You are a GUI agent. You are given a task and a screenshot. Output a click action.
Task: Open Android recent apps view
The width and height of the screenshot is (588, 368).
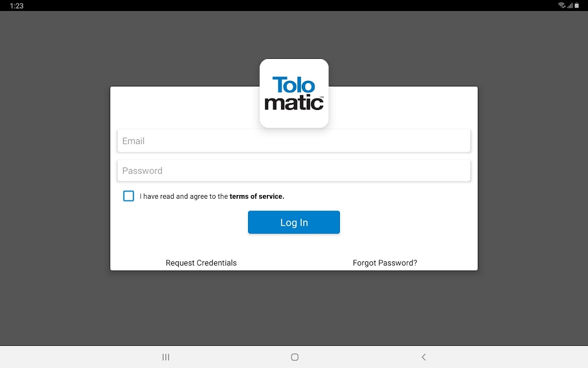tap(166, 357)
